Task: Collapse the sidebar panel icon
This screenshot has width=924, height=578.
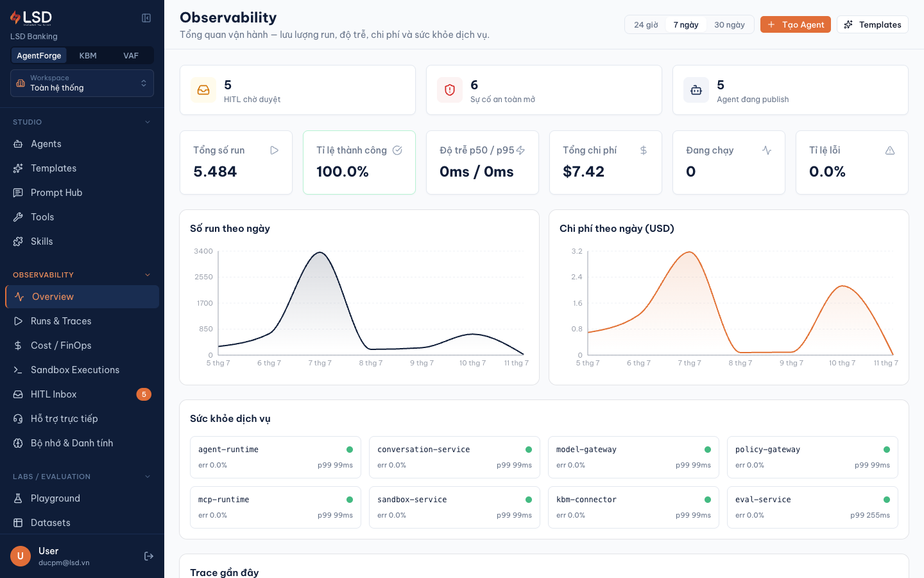Action: click(146, 18)
